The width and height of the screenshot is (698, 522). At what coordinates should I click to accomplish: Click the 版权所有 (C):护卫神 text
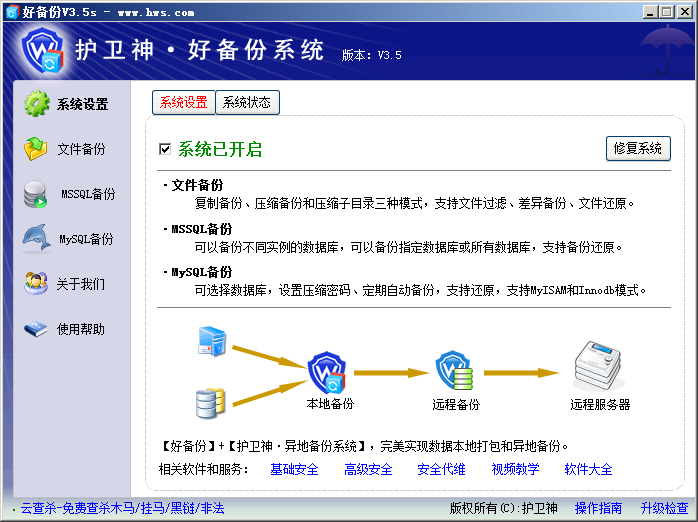[503, 508]
